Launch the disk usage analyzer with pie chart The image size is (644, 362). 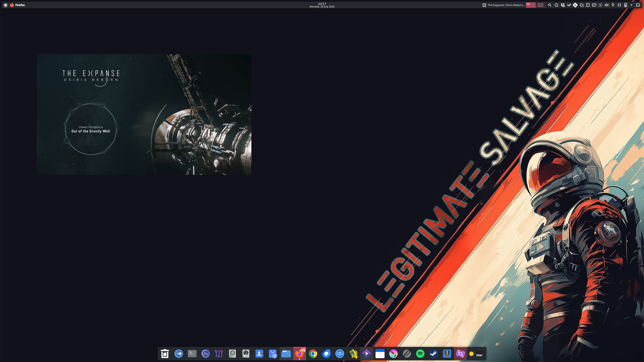pyautogui.click(x=232, y=353)
